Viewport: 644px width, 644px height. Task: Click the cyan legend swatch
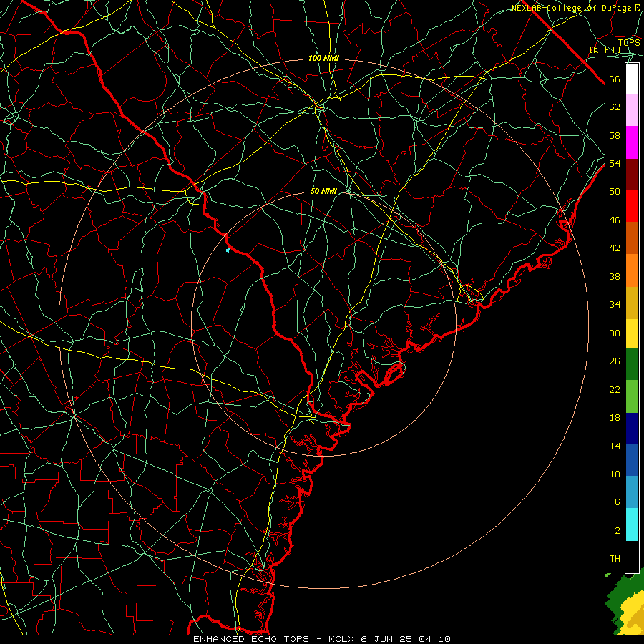[x=632, y=525]
